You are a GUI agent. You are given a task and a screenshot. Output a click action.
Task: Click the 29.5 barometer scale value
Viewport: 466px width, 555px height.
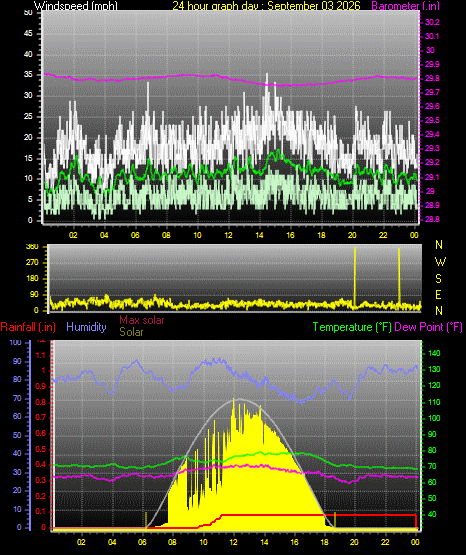click(432, 120)
